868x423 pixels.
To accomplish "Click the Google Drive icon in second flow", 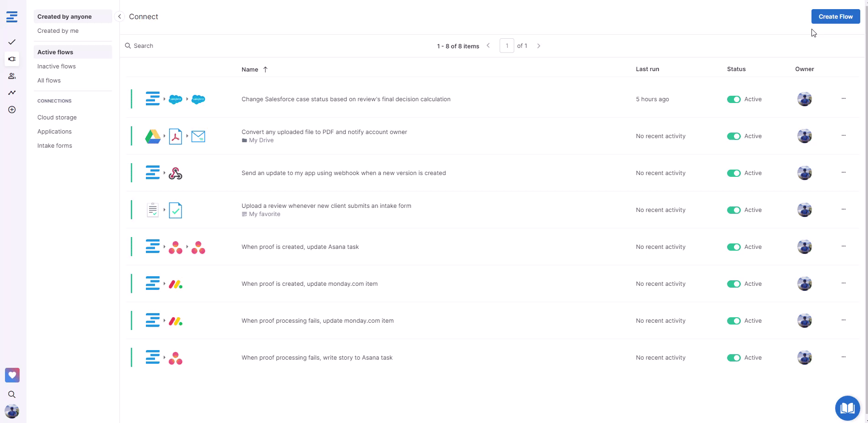I will point(153,136).
